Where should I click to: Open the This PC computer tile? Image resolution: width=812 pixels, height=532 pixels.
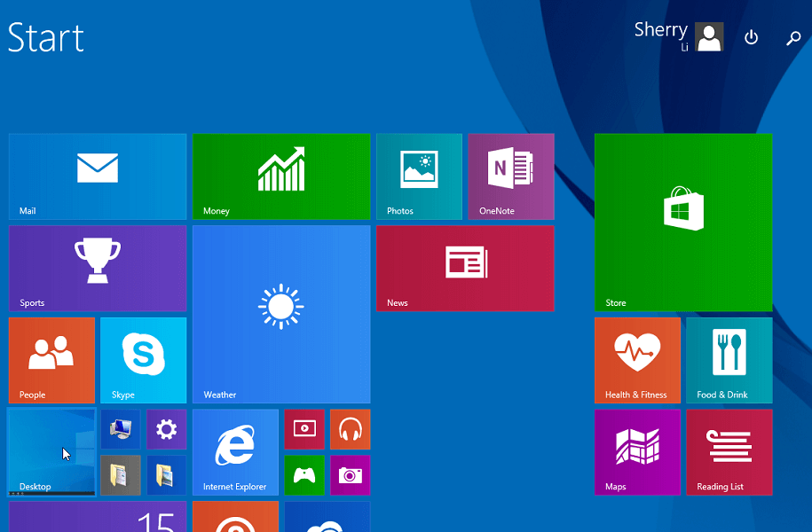tap(120, 429)
